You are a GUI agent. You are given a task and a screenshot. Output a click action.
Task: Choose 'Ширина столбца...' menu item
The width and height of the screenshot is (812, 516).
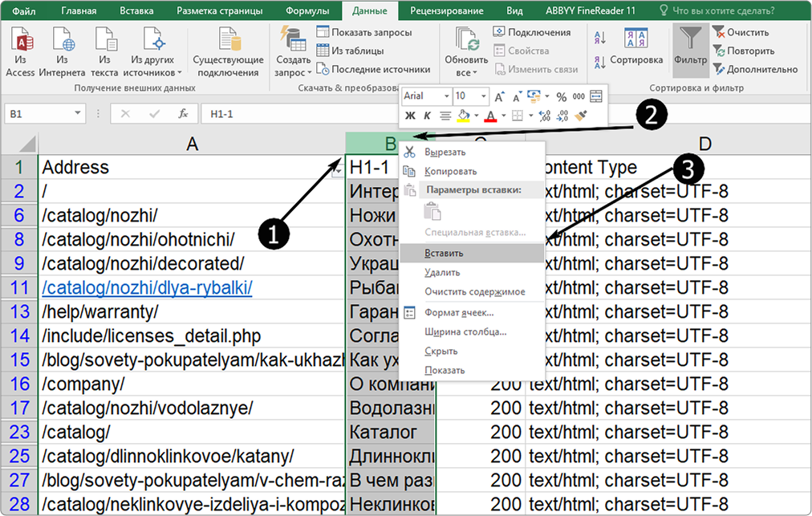(x=473, y=331)
